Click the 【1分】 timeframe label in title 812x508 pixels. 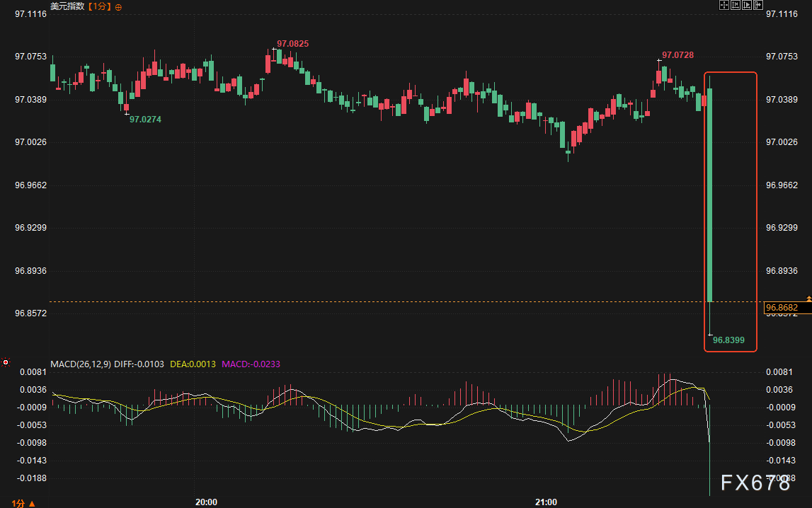[98, 7]
